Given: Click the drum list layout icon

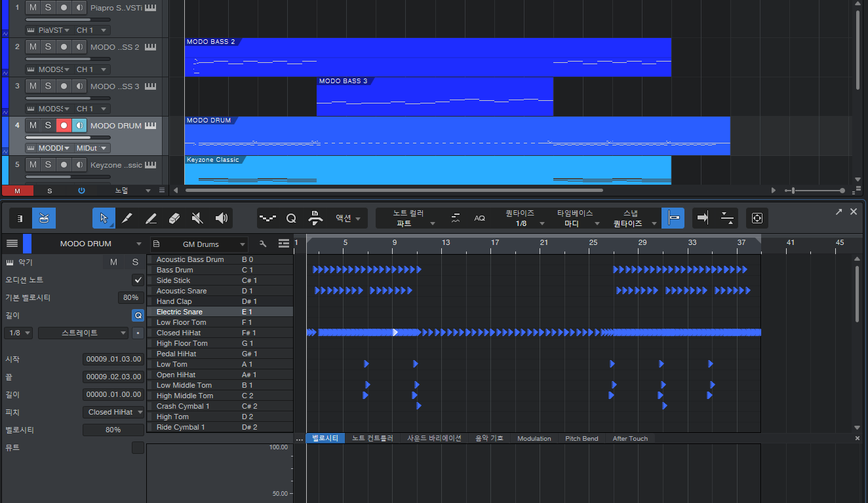Looking at the screenshot, I should (x=284, y=244).
